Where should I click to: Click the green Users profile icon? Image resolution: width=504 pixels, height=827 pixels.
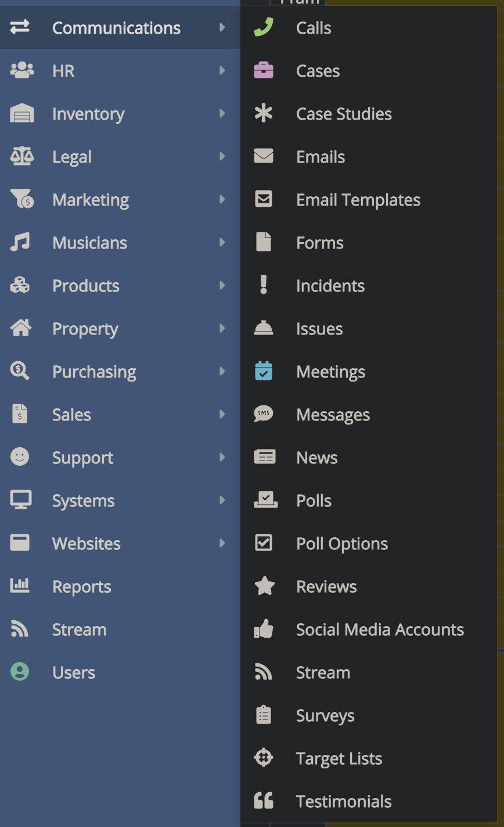20,672
